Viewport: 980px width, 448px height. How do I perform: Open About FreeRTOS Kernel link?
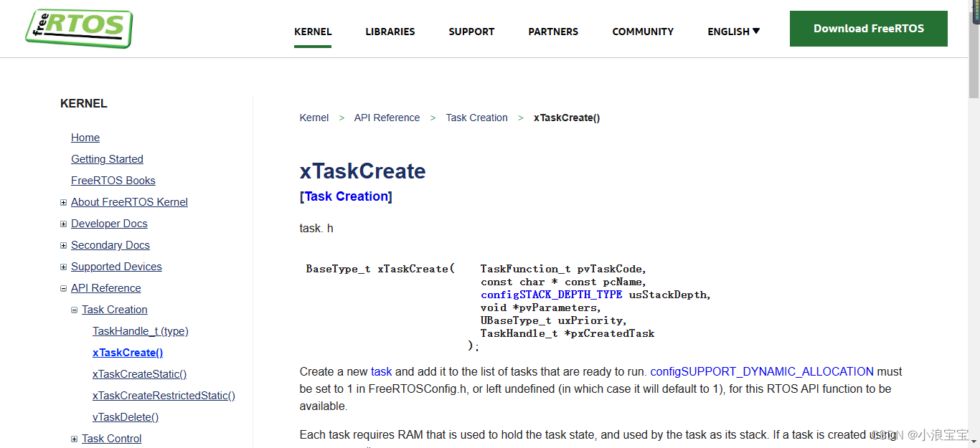coord(129,202)
